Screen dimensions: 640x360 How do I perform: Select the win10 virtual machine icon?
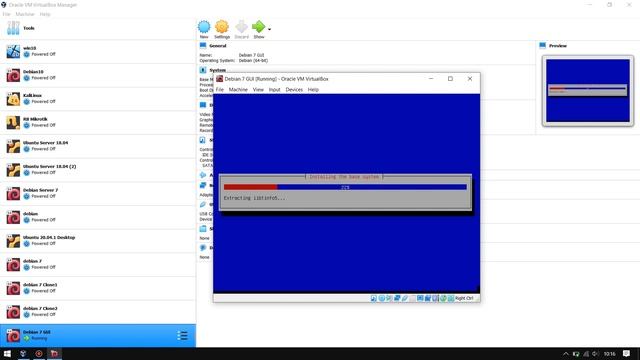13,52
